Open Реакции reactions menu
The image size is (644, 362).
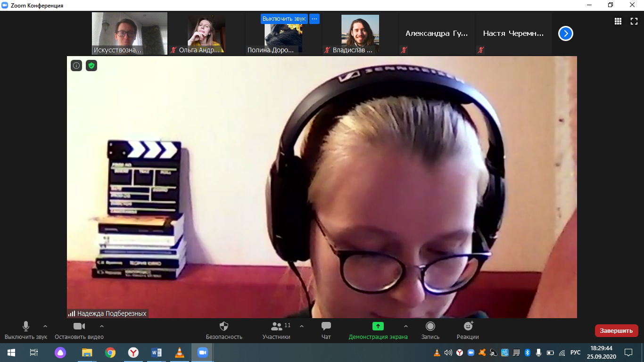[468, 330]
